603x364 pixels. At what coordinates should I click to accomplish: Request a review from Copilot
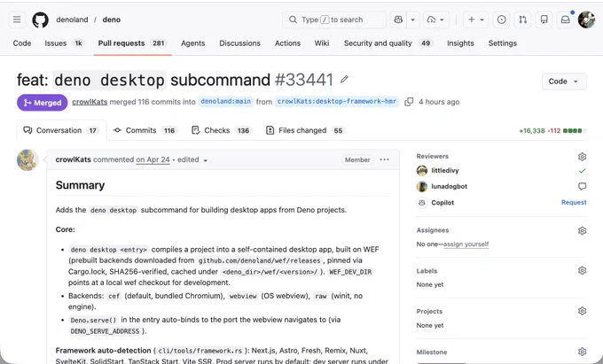click(574, 202)
